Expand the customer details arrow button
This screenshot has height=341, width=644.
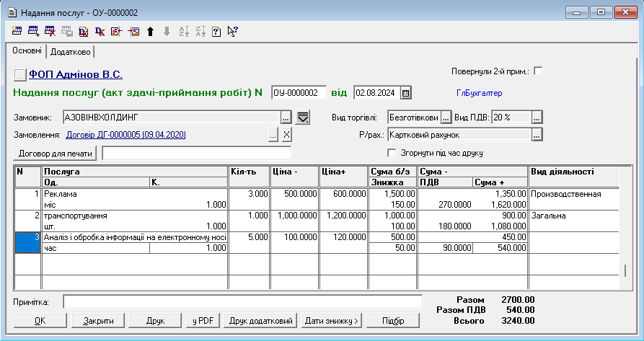tap(303, 117)
